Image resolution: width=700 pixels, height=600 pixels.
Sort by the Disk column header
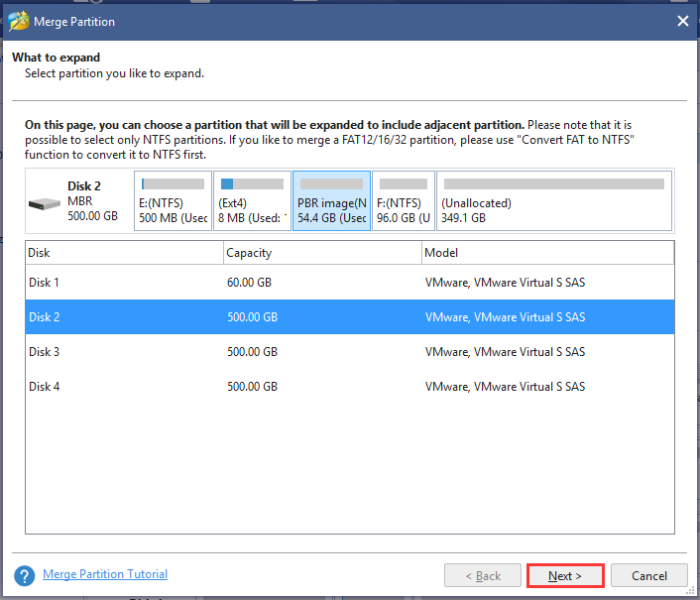tap(124, 253)
